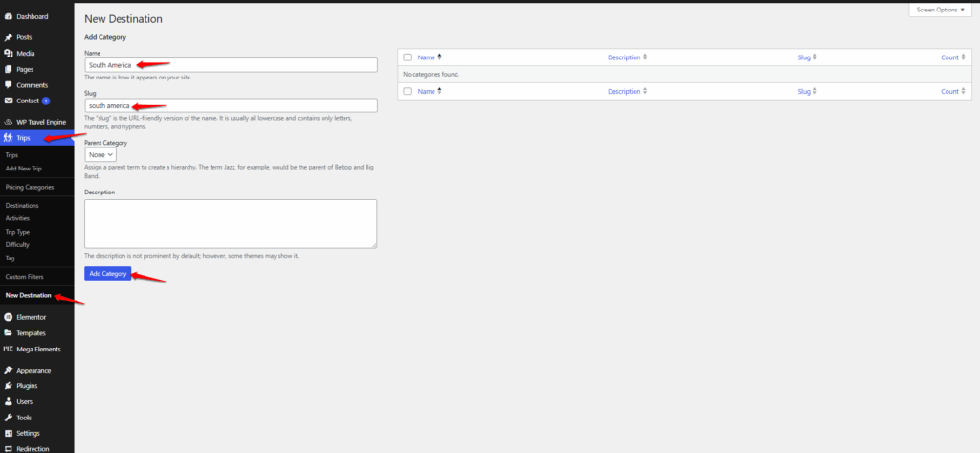980x453 pixels.
Task: Click into the Description text area
Action: (230, 223)
